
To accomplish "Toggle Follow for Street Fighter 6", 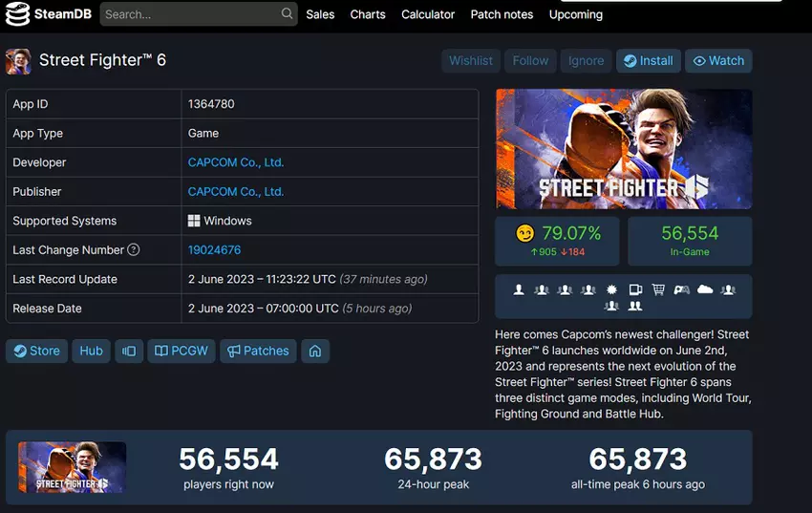I will (530, 60).
